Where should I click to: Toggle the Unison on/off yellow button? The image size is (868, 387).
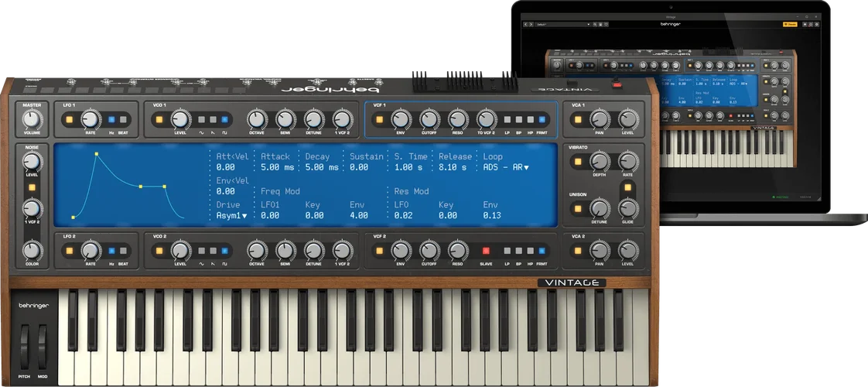[578, 209]
